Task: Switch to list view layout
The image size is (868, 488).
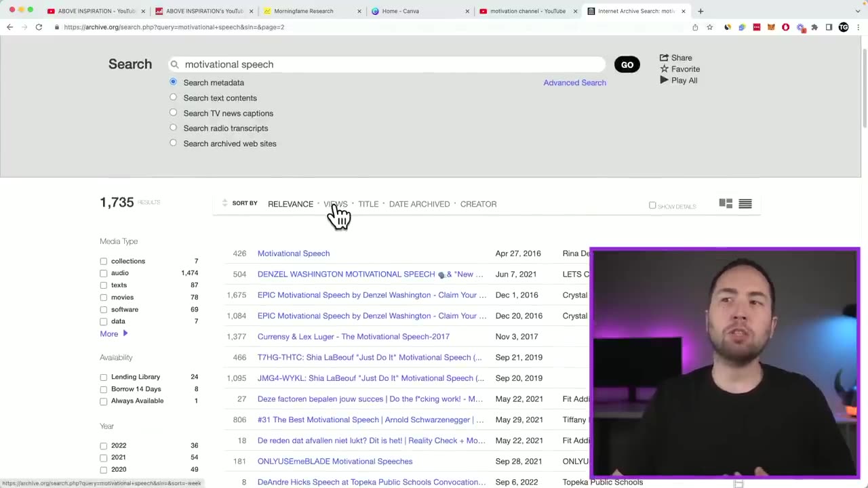Action: pos(745,203)
